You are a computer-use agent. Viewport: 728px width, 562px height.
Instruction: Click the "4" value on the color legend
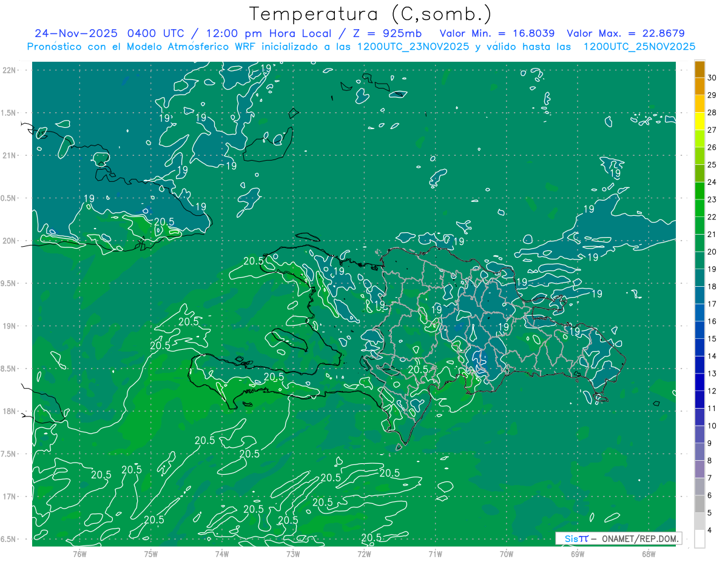(710, 530)
